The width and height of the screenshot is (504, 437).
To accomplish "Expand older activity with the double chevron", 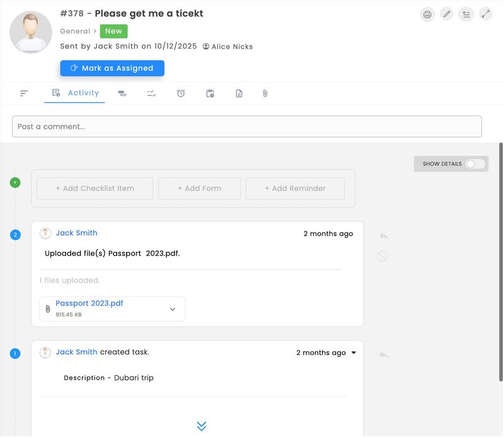I will 202,426.
